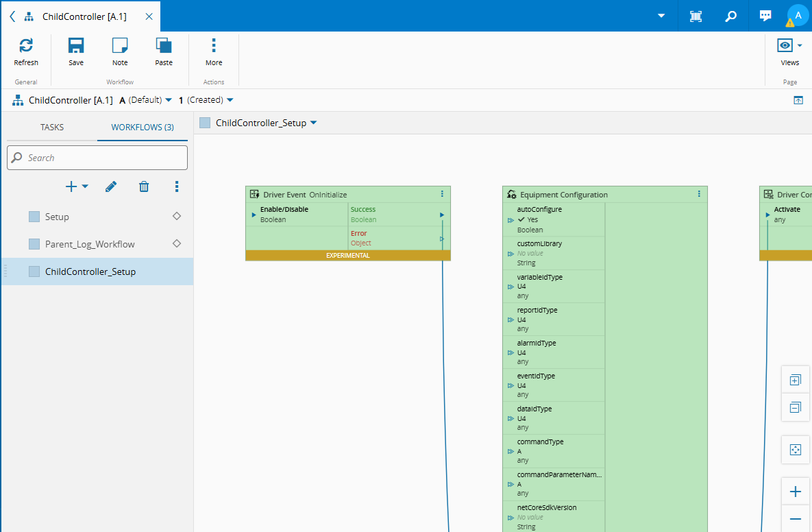Delete the workflow using the trash icon

[x=144, y=186]
